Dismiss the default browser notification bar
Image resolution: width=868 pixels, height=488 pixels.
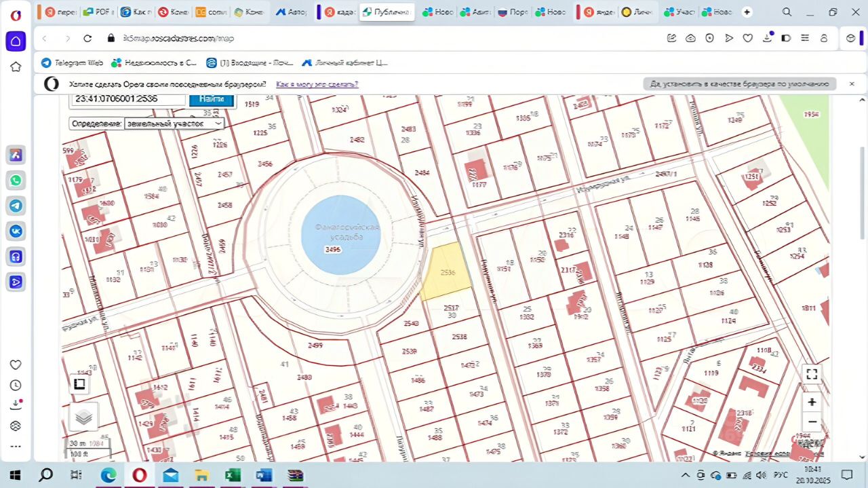[x=852, y=83]
